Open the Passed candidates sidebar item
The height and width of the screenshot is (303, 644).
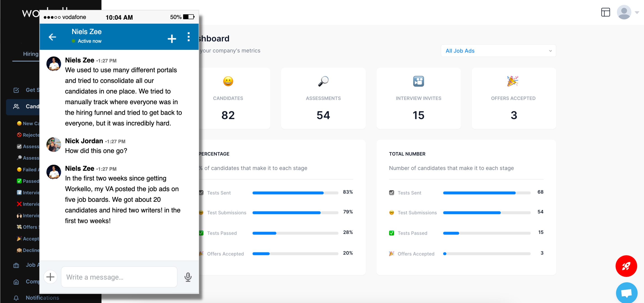pos(28,181)
